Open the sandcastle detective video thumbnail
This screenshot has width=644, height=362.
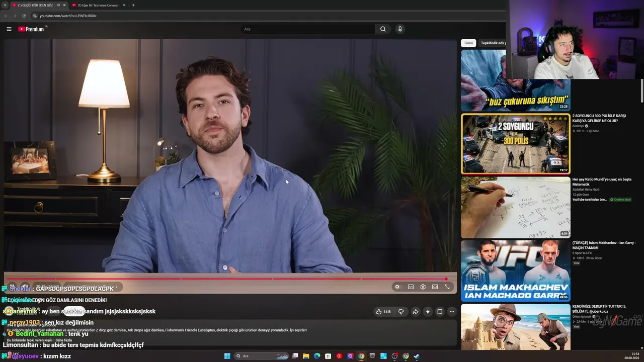coord(516,327)
